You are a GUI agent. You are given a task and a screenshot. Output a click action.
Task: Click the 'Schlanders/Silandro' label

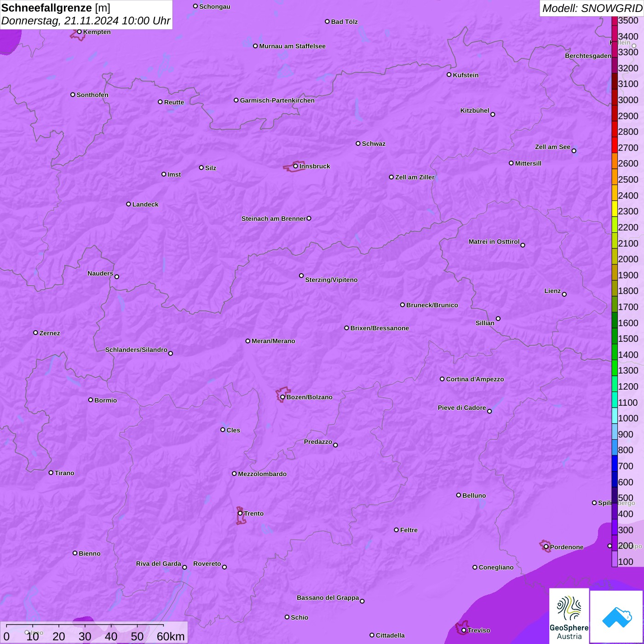(136, 350)
